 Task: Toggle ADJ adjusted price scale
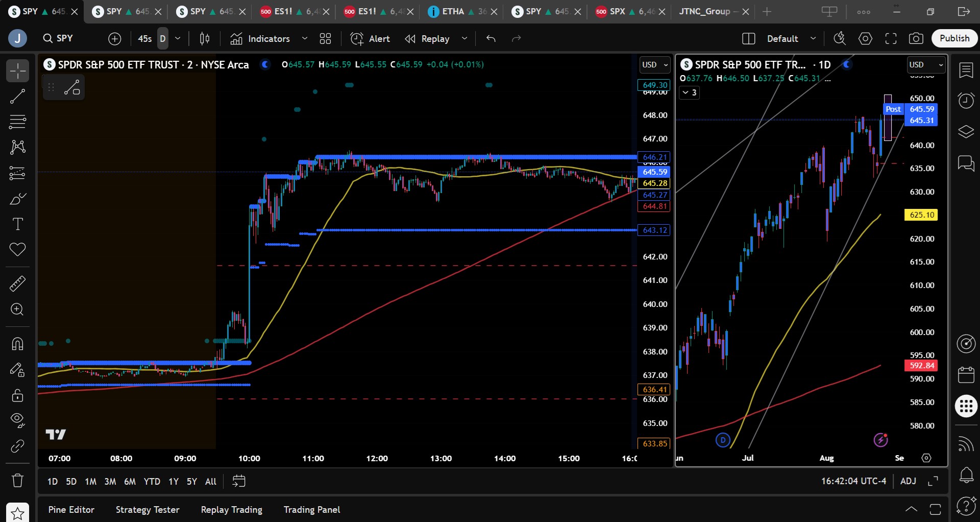(908, 481)
